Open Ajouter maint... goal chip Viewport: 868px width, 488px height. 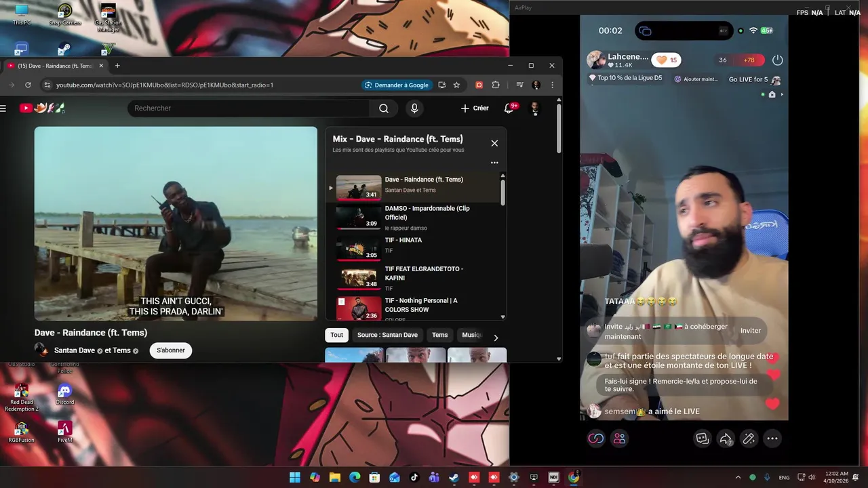tap(696, 79)
